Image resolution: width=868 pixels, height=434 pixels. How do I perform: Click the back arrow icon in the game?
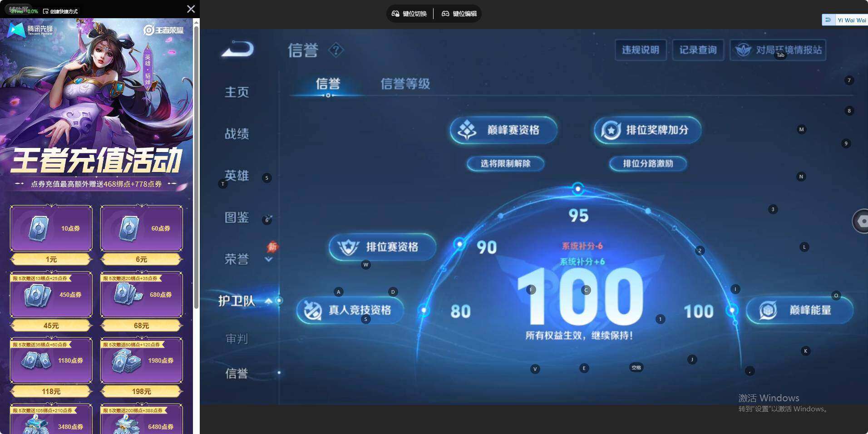pyautogui.click(x=237, y=49)
